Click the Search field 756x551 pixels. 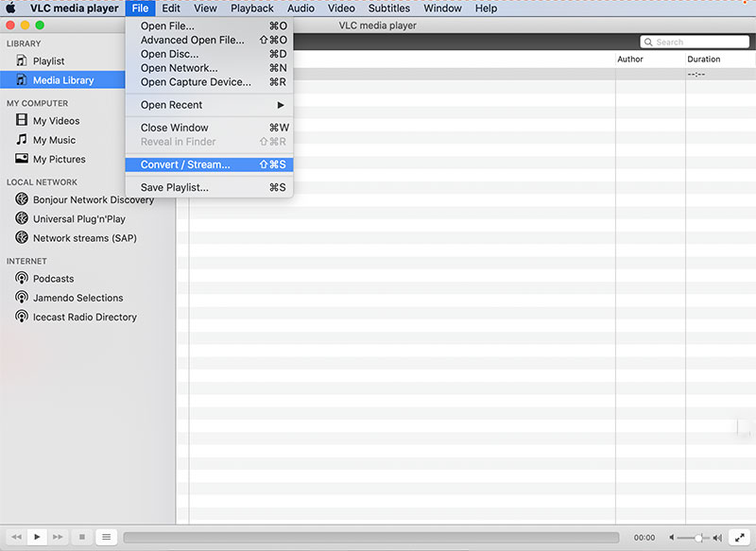(x=696, y=42)
